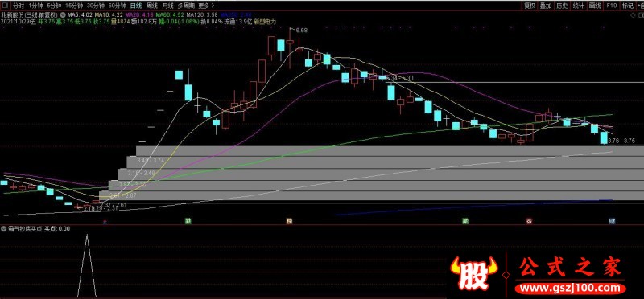Select the 周线 weekly period tab
This screenshot has height=299, width=644.
[x=151, y=6]
